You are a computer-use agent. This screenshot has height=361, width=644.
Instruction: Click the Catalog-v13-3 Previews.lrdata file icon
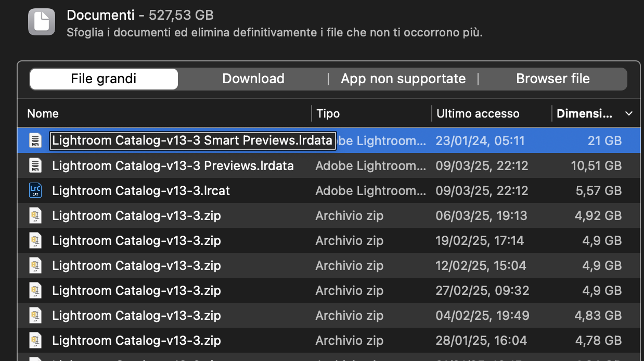(35, 165)
